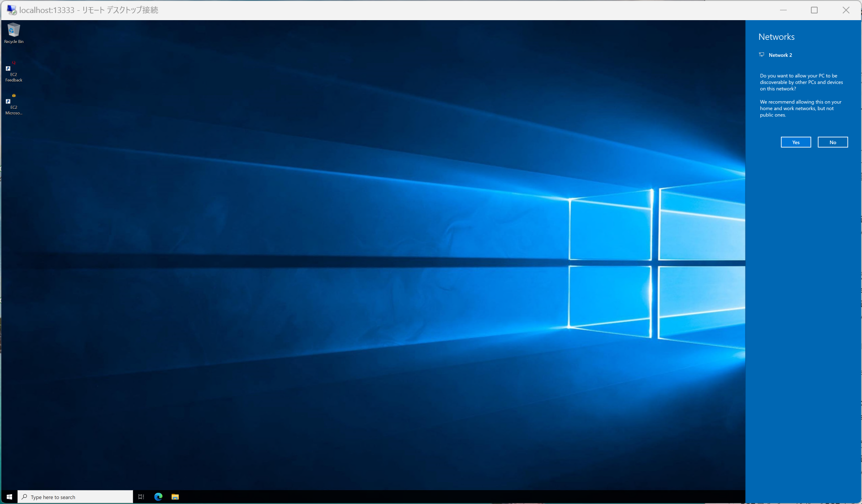Open Task View from the taskbar

[141, 497]
